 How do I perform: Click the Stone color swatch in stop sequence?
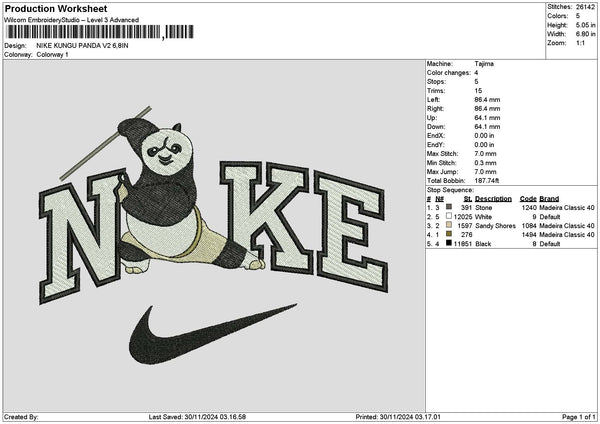click(x=449, y=207)
